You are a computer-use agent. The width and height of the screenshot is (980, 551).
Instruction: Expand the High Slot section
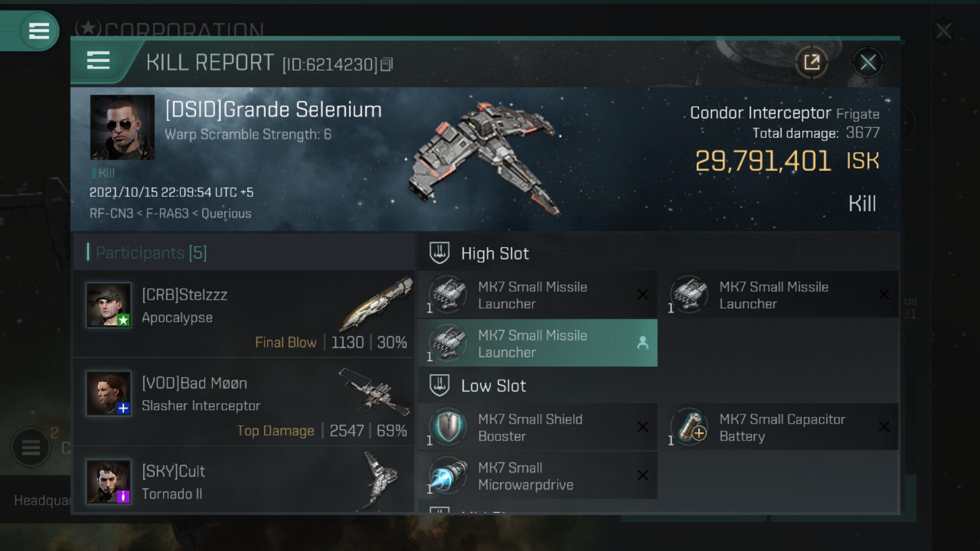tap(495, 254)
